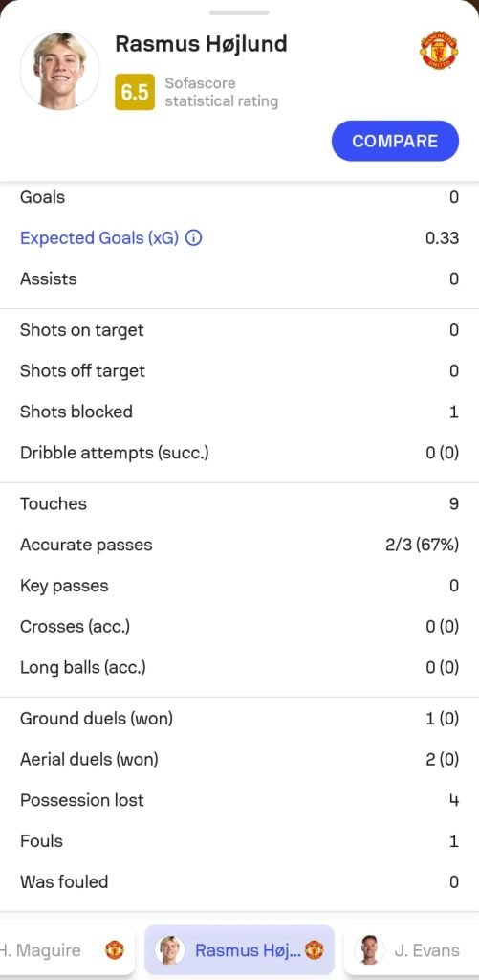Click the 6.5 rating badge

click(134, 92)
